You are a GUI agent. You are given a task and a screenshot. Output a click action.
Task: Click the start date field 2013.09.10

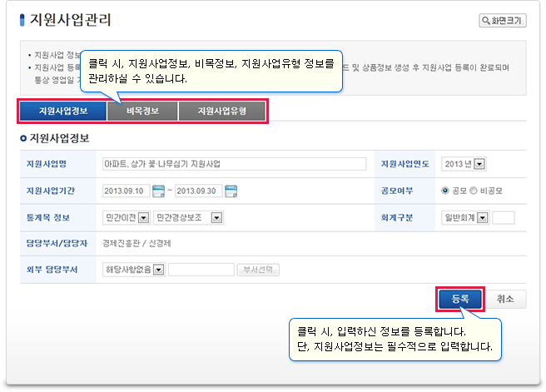point(126,191)
